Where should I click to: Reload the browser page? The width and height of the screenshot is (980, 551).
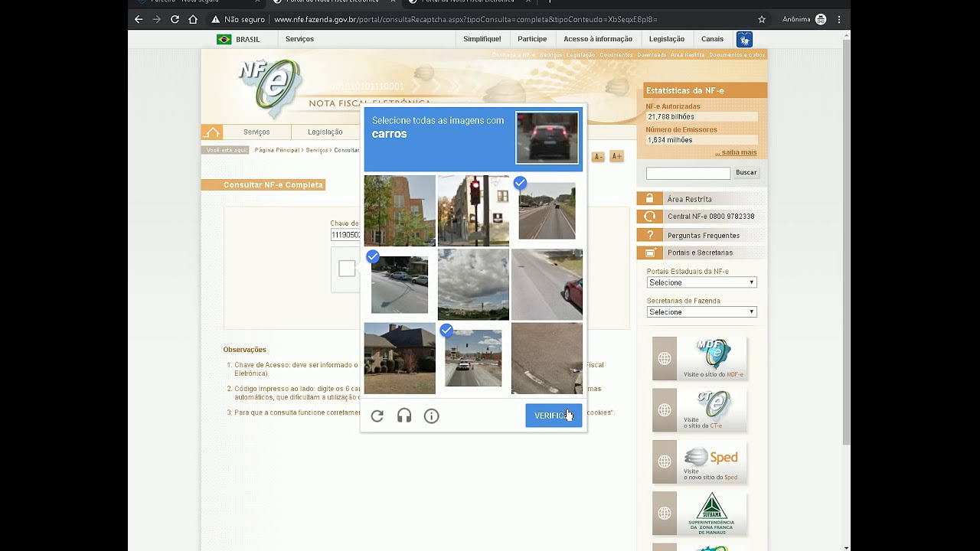175,19
